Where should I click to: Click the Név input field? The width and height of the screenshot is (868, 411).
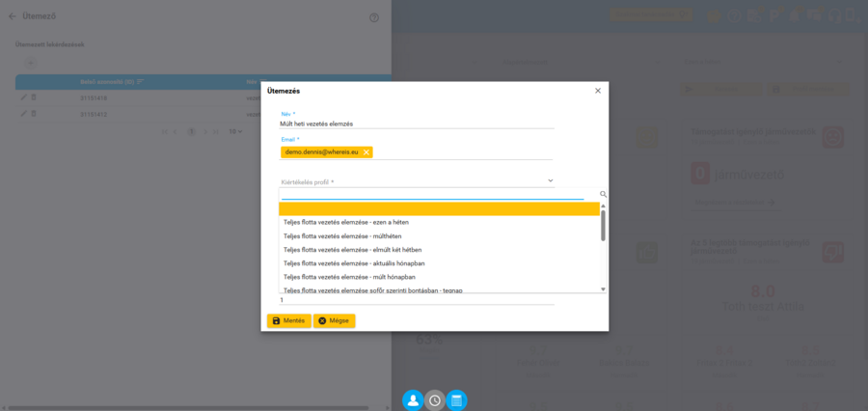(x=417, y=124)
